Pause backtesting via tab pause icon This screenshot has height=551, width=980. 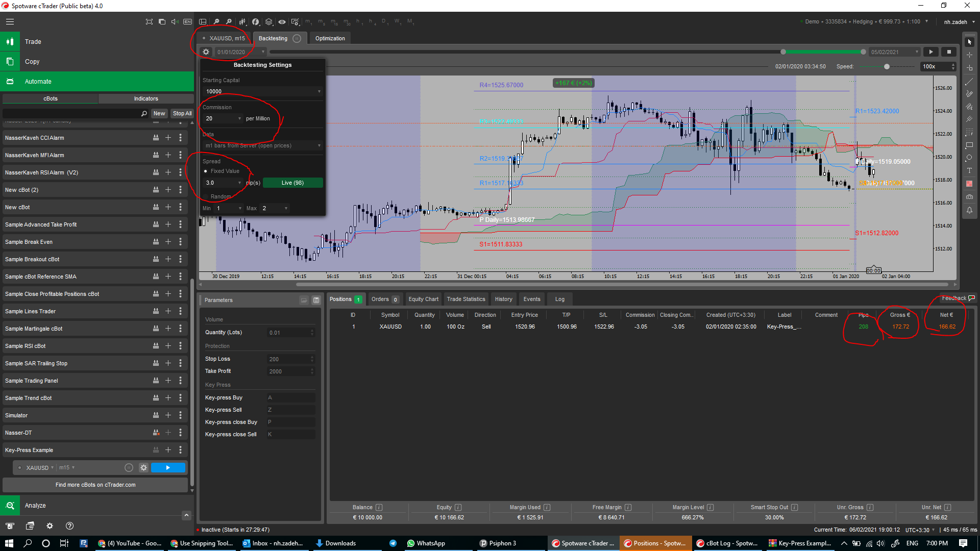297,38
